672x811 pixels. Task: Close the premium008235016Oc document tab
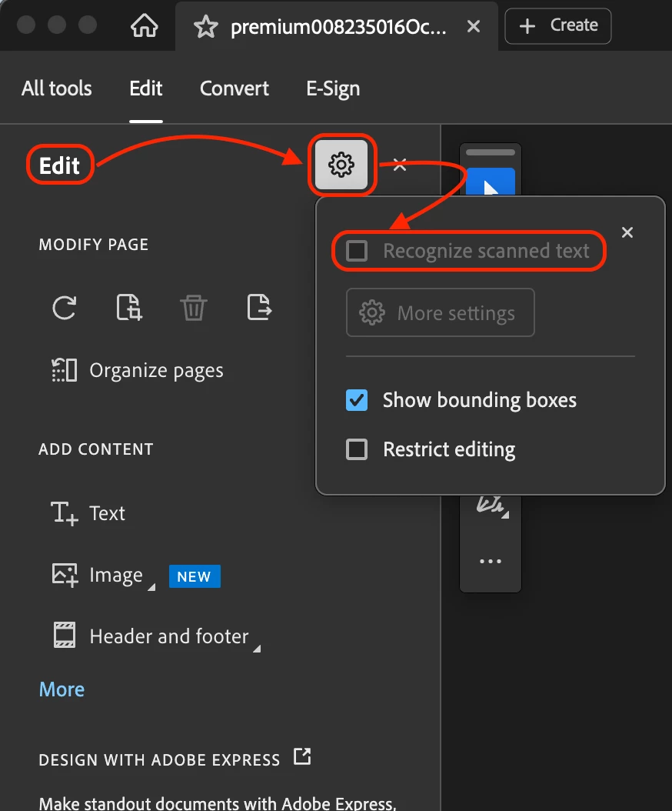tap(474, 26)
